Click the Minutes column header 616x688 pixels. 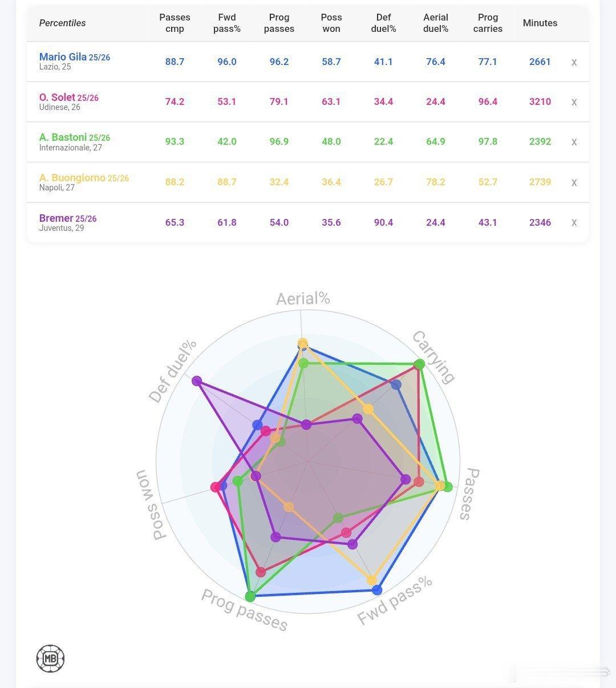(540, 23)
